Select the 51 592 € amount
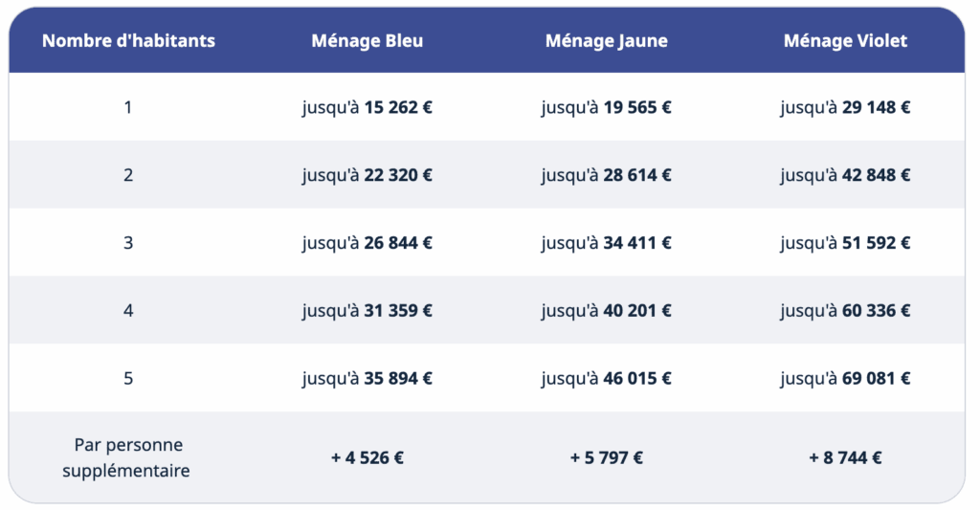Screen dimensions: 980x510 pos(876,243)
